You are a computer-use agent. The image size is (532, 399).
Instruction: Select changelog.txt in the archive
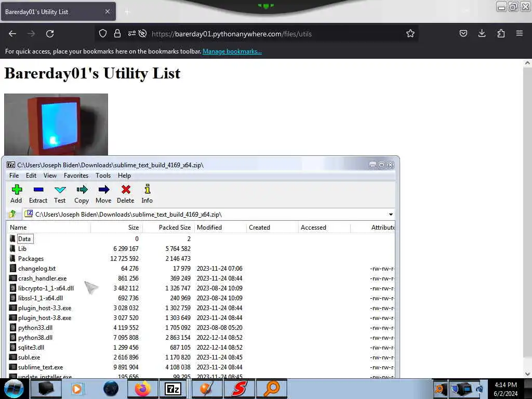201,269
